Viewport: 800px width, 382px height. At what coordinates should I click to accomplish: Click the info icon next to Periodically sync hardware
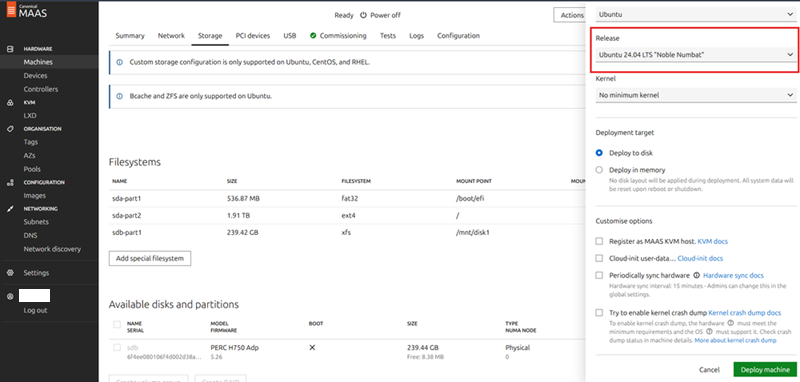[696, 275]
